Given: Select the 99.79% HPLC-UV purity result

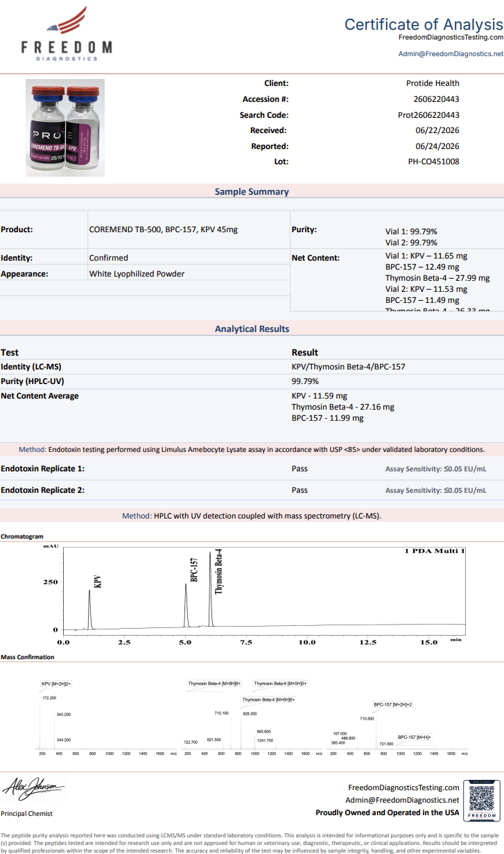Looking at the screenshot, I should pos(305,381).
